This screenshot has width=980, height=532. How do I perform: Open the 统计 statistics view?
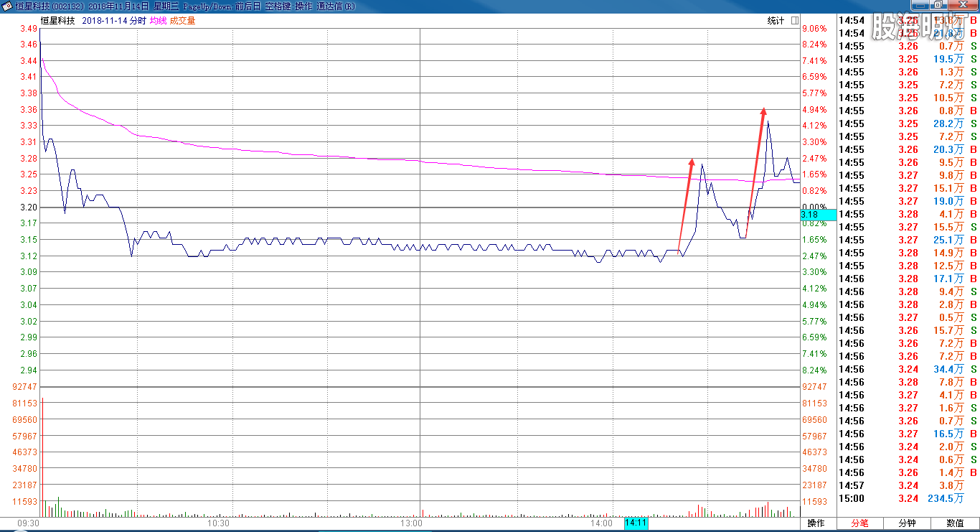tap(776, 21)
